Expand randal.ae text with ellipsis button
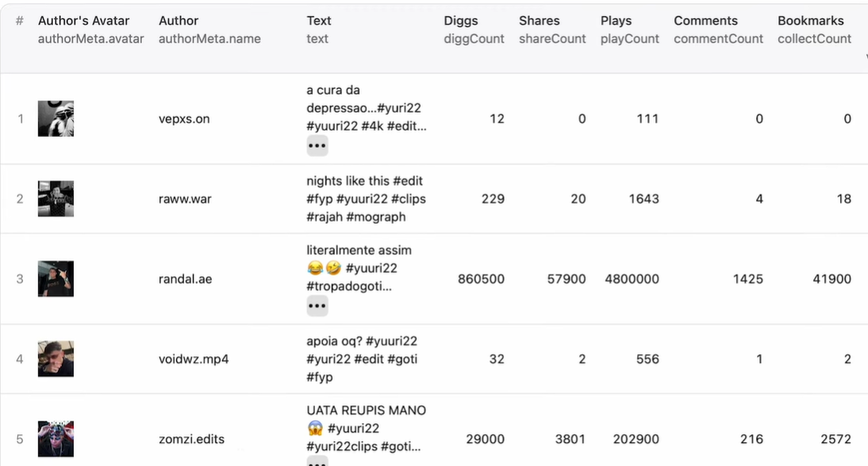The height and width of the screenshot is (466, 868). pyautogui.click(x=317, y=306)
